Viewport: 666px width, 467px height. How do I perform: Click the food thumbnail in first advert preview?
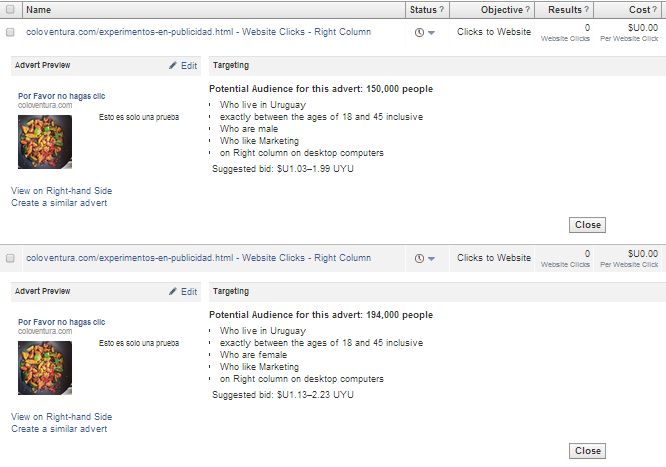[45, 142]
